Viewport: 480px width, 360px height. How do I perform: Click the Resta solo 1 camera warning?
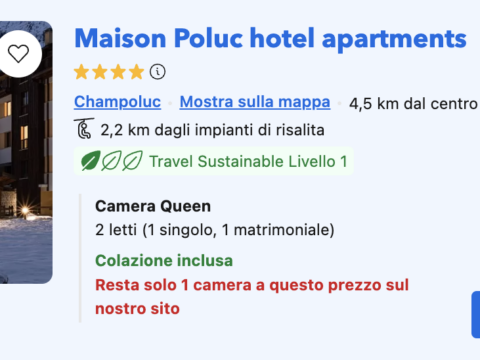[252, 297]
